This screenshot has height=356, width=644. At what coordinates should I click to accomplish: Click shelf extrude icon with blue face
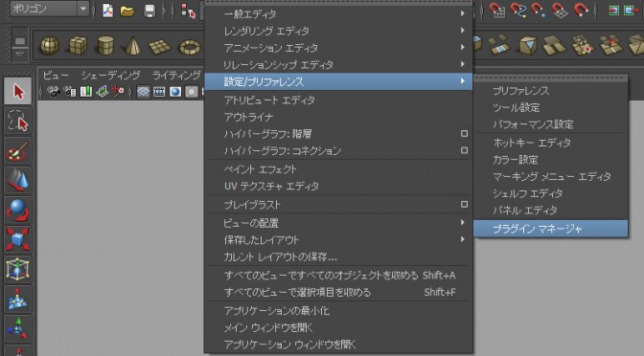(x=528, y=45)
